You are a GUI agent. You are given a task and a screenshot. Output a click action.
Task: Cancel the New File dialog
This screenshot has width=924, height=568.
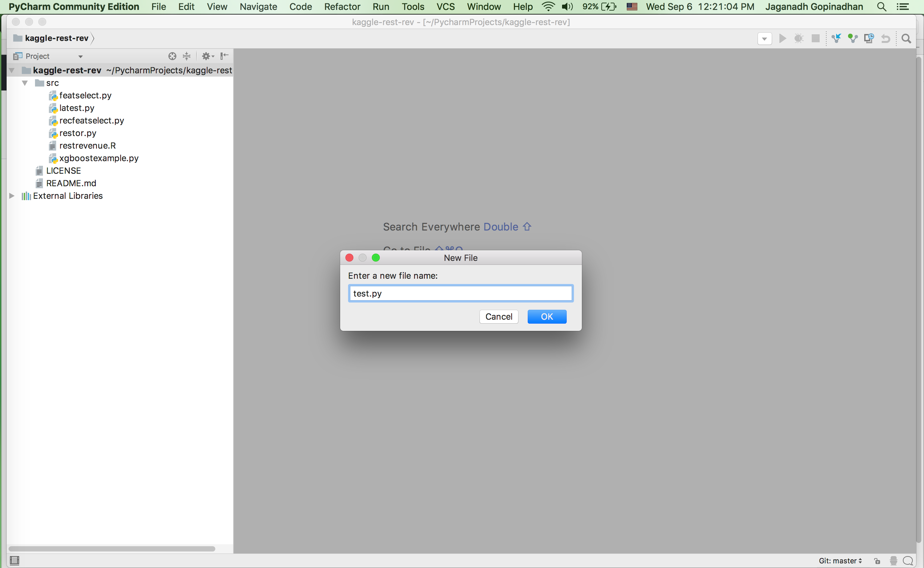[x=498, y=317]
